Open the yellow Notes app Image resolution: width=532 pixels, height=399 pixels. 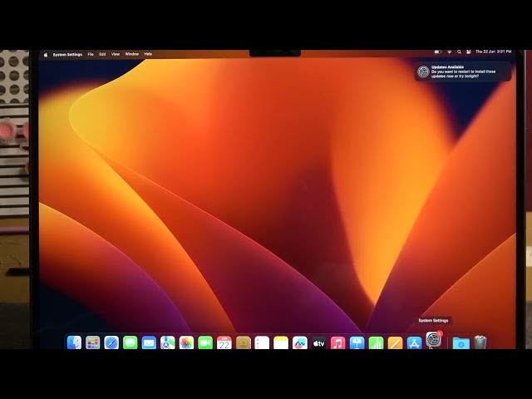281,342
